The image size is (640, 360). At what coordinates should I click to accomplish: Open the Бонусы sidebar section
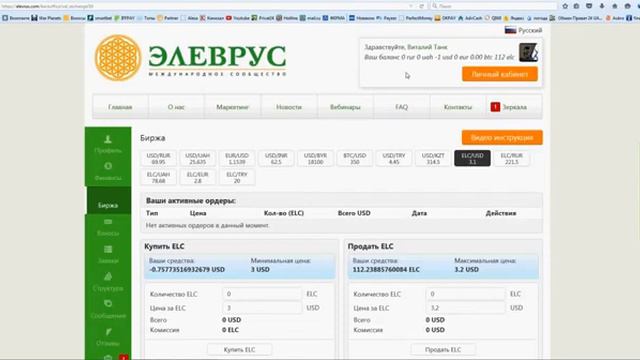click(108, 227)
